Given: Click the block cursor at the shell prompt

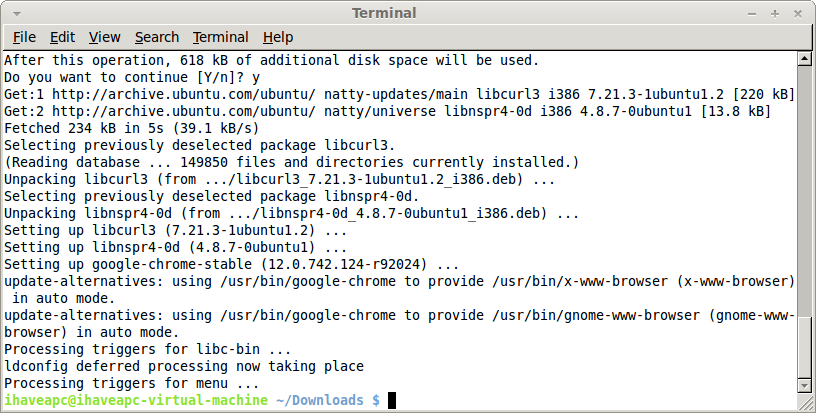Looking at the screenshot, I should tap(392, 400).
